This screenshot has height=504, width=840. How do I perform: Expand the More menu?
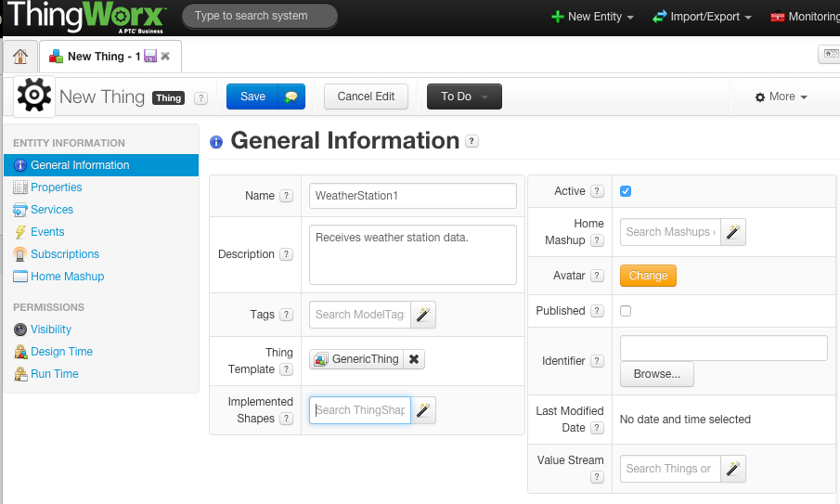pos(781,97)
